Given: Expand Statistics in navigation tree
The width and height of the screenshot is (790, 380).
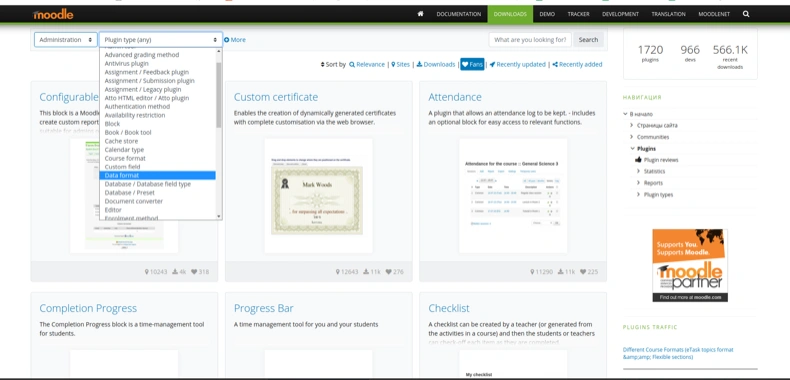Looking at the screenshot, I should coord(638,171).
